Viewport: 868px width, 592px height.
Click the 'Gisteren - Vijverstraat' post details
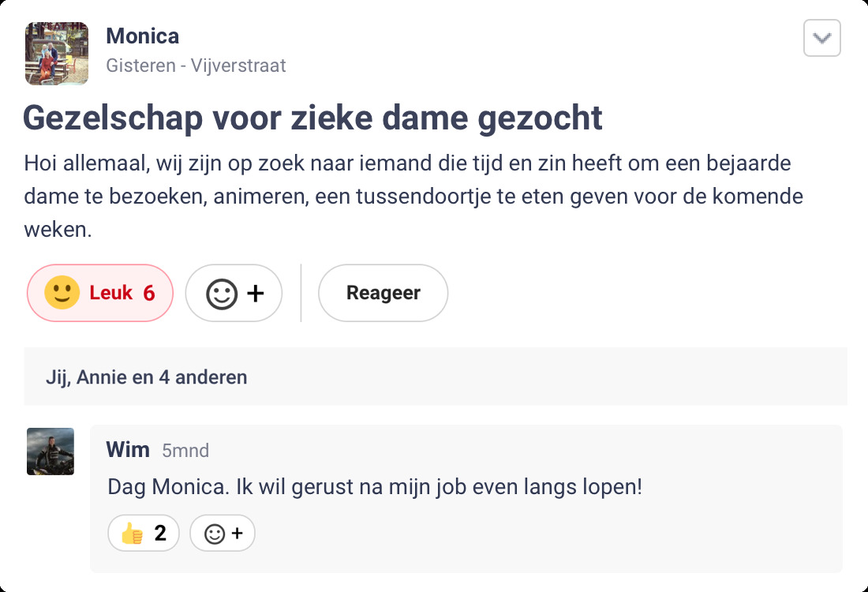(x=196, y=66)
